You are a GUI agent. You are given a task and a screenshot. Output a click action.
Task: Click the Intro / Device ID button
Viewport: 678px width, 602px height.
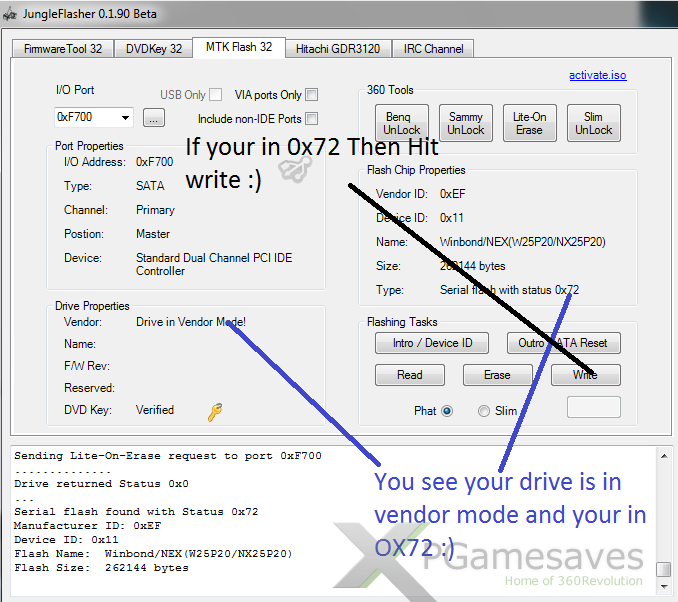pos(431,343)
